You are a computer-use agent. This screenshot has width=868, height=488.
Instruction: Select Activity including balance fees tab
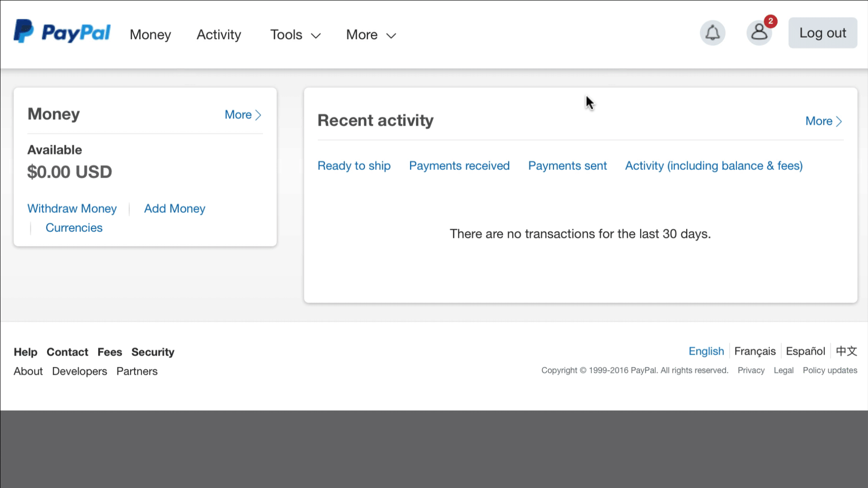click(x=714, y=166)
